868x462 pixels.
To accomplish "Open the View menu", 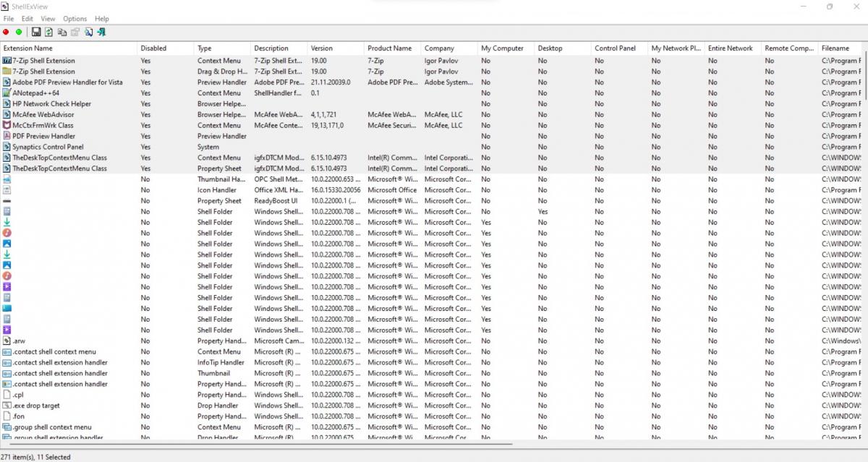I will click(48, 19).
